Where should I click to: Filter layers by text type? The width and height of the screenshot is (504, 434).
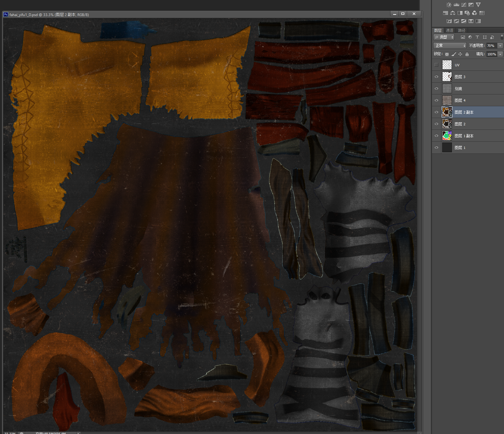click(x=477, y=37)
